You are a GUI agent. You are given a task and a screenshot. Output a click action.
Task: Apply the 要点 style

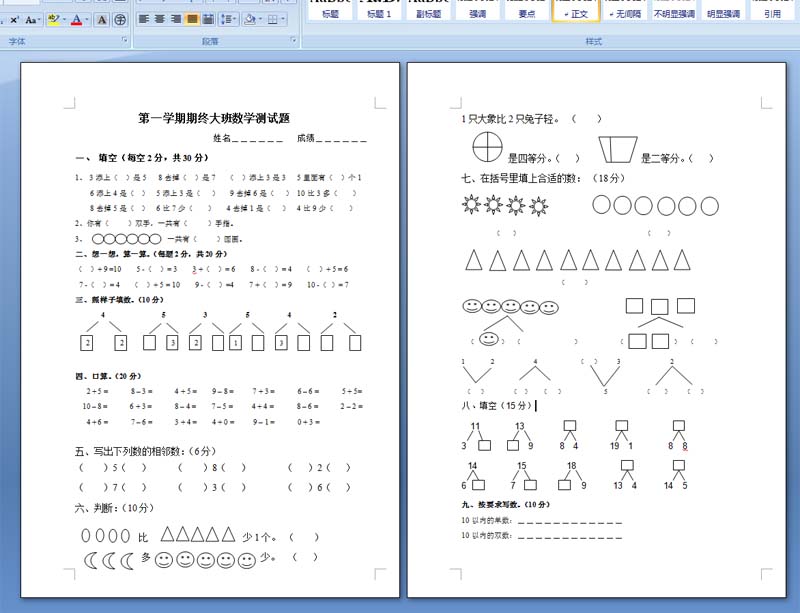(x=526, y=10)
